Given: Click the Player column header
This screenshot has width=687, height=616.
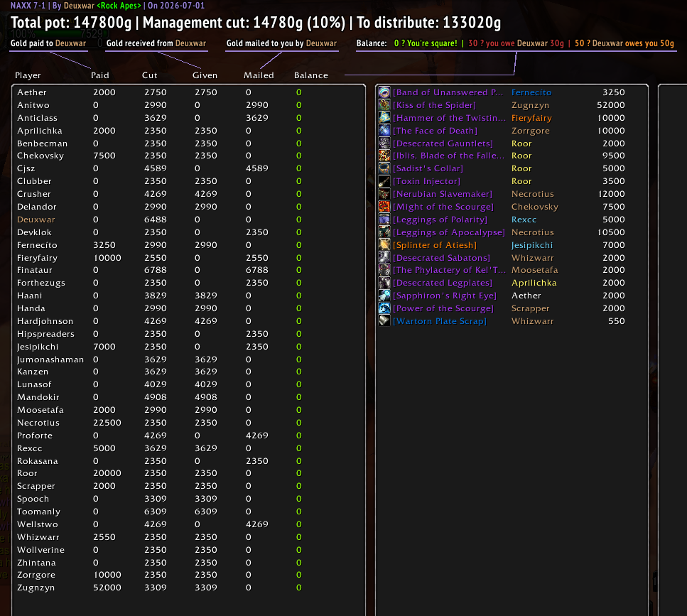Looking at the screenshot, I should tap(28, 75).
